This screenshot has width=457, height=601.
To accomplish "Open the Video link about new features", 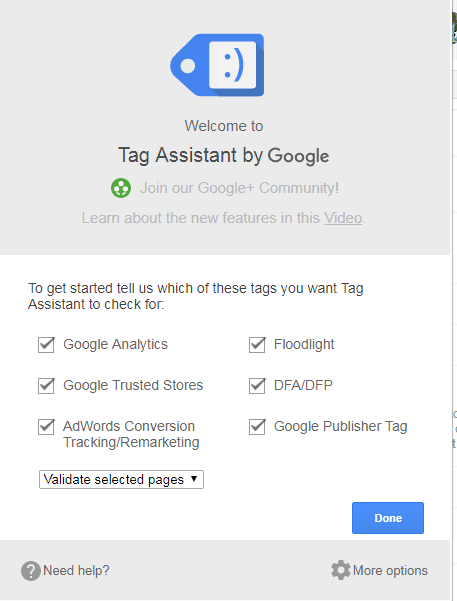I will pos(343,218).
